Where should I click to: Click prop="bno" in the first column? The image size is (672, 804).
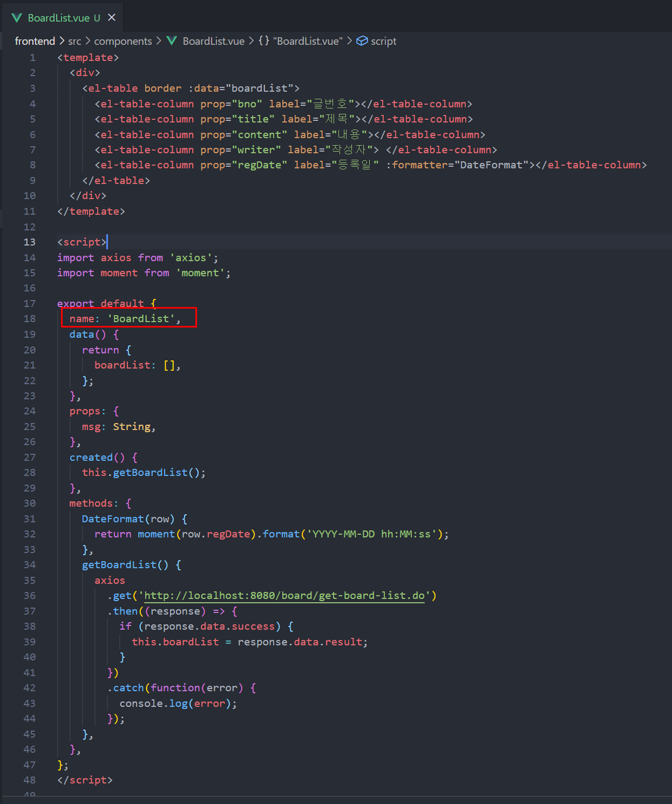[231, 104]
